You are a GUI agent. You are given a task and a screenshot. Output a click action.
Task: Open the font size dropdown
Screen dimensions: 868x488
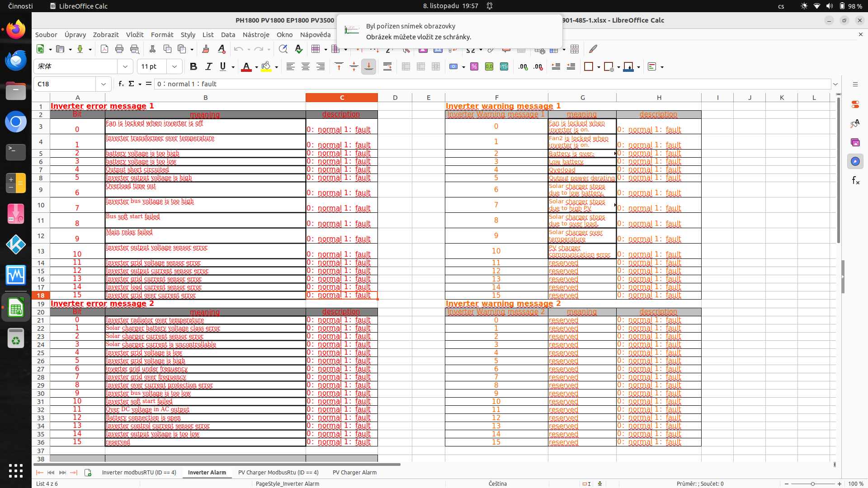pyautogui.click(x=175, y=67)
